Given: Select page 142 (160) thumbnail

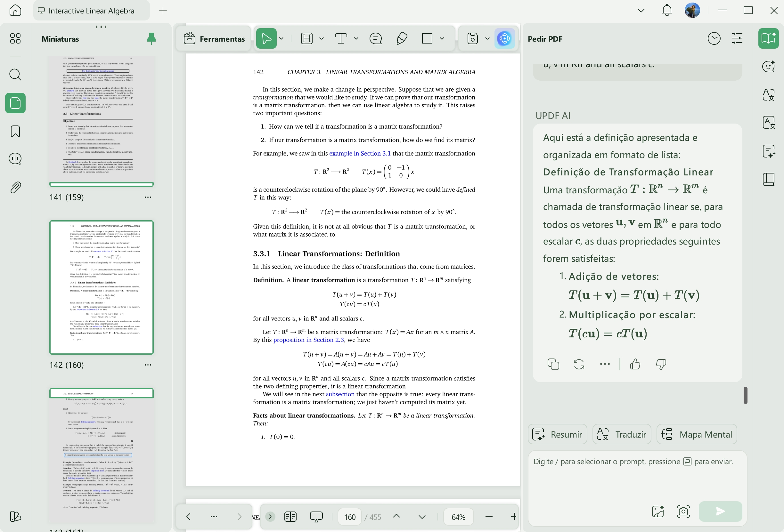Looking at the screenshot, I should pos(101,287).
